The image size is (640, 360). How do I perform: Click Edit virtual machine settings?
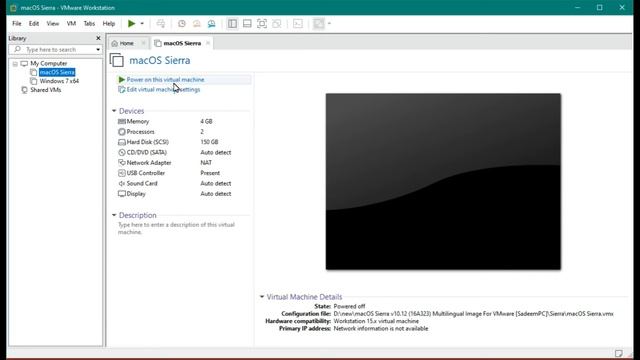(163, 89)
